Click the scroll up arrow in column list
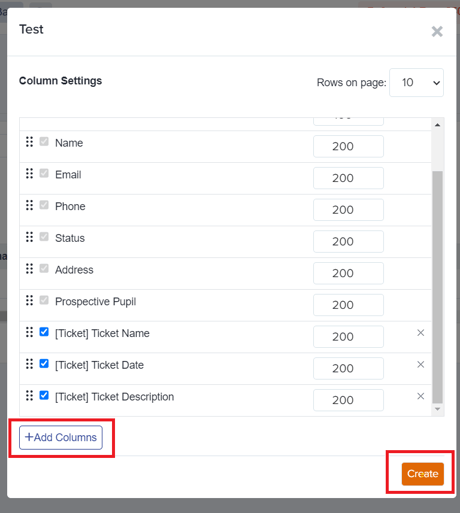460x513 pixels. coord(438,125)
